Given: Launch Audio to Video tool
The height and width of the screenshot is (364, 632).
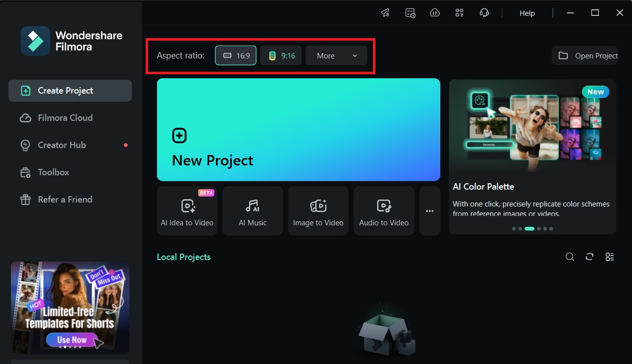Looking at the screenshot, I should [384, 211].
